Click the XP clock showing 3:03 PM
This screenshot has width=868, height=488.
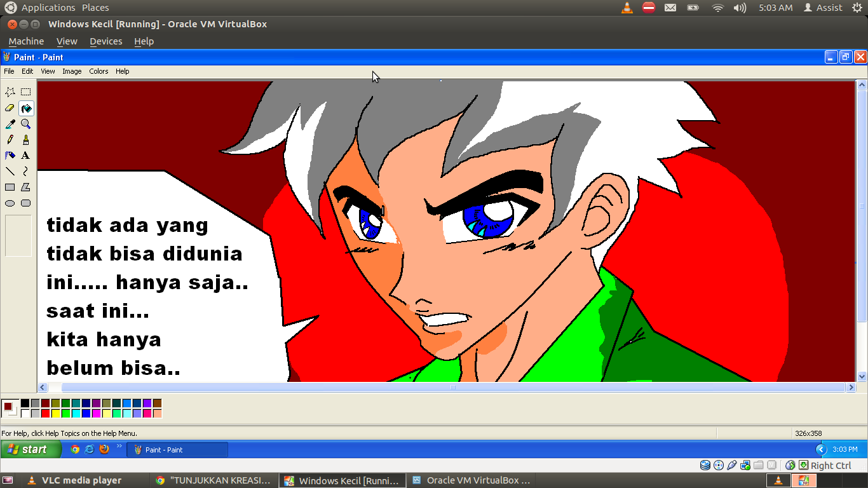click(x=844, y=449)
